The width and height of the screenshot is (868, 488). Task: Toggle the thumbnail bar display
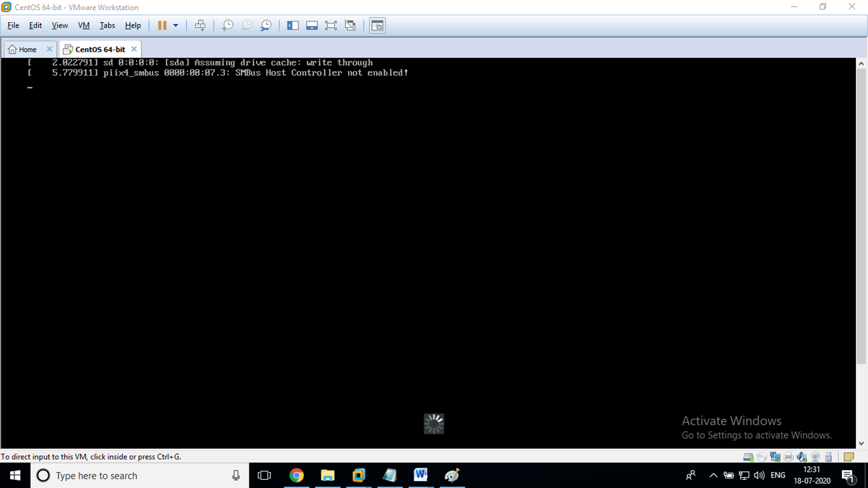click(x=312, y=25)
